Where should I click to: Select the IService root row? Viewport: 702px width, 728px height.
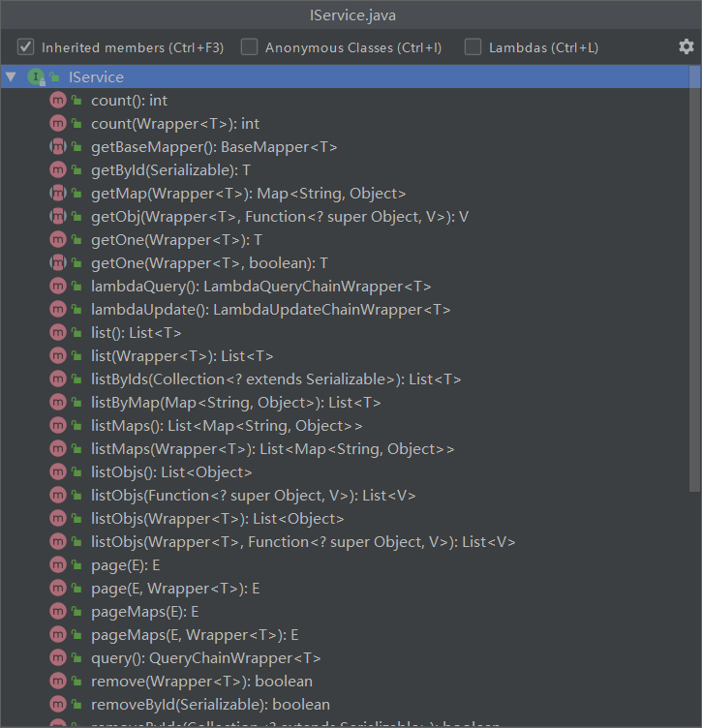point(345,76)
